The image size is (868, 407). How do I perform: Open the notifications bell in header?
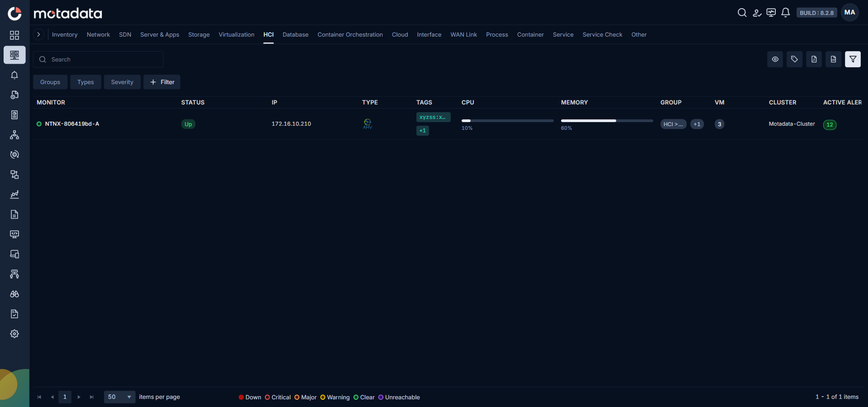(x=786, y=13)
